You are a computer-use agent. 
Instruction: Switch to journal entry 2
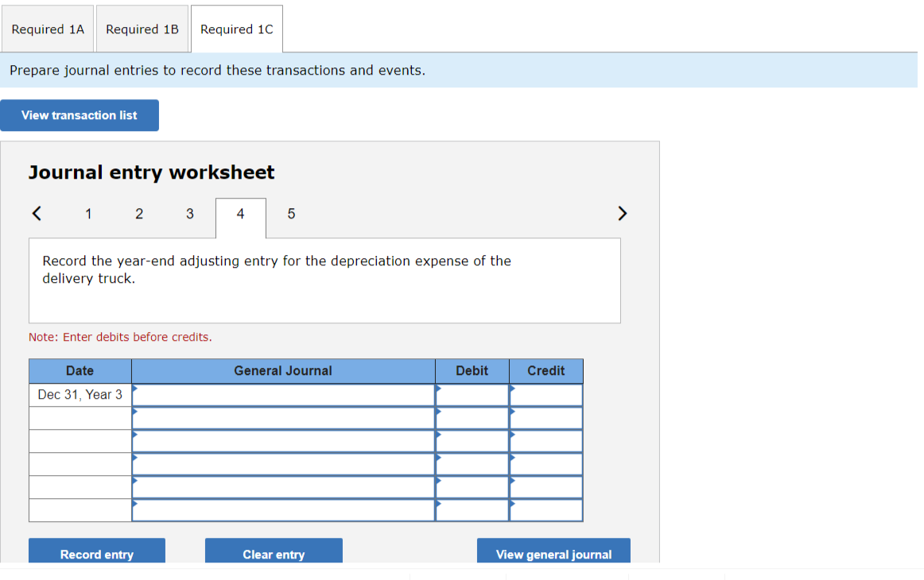point(139,214)
